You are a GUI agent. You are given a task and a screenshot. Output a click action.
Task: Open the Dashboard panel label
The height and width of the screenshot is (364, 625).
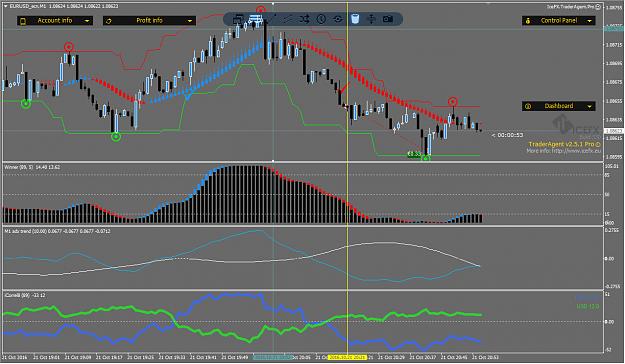click(559, 106)
